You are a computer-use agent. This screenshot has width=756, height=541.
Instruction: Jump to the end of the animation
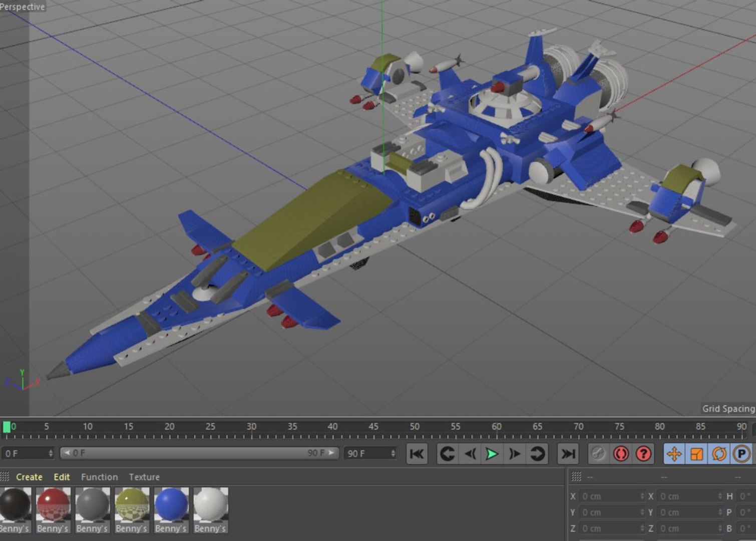pos(568,454)
